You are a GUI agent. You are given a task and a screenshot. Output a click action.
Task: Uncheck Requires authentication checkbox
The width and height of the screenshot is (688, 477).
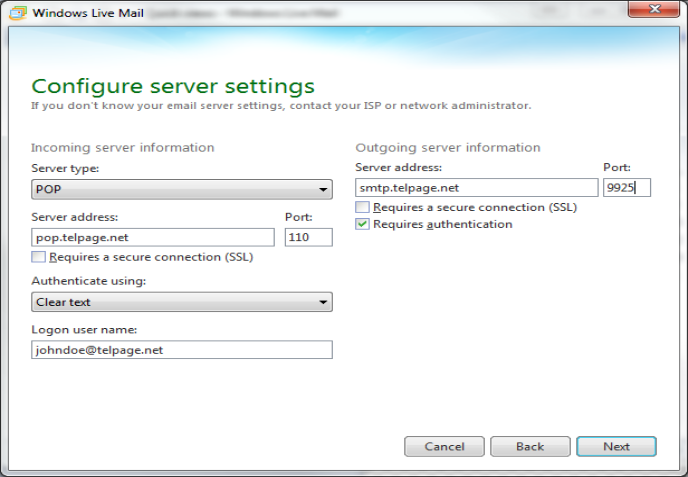[362, 224]
